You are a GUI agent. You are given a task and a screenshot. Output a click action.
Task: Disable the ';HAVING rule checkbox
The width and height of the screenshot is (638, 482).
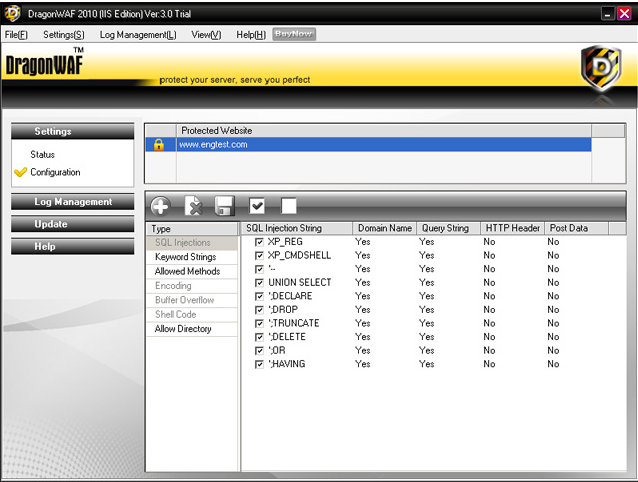(x=259, y=364)
